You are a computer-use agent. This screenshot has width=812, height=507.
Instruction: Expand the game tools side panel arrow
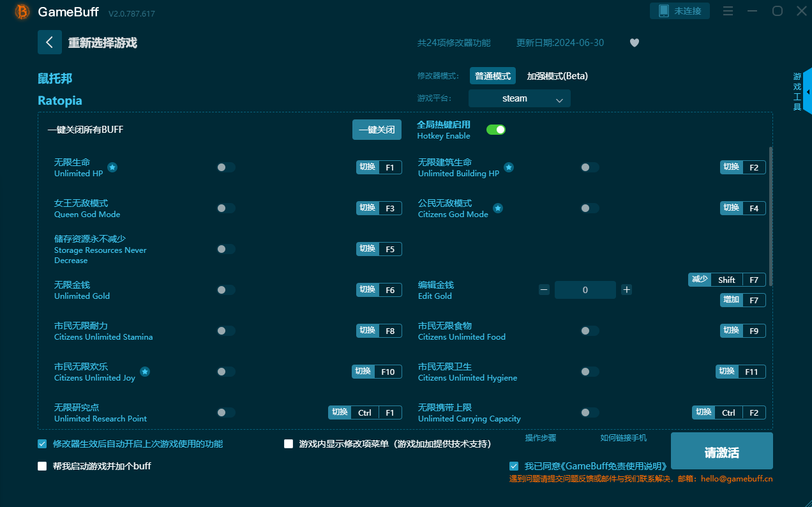[x=808, y=92]
